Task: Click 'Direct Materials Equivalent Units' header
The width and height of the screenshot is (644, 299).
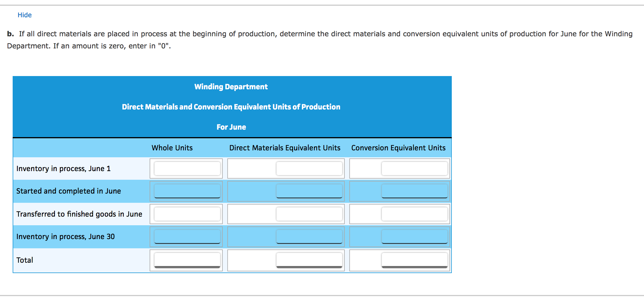Action: 285,148
